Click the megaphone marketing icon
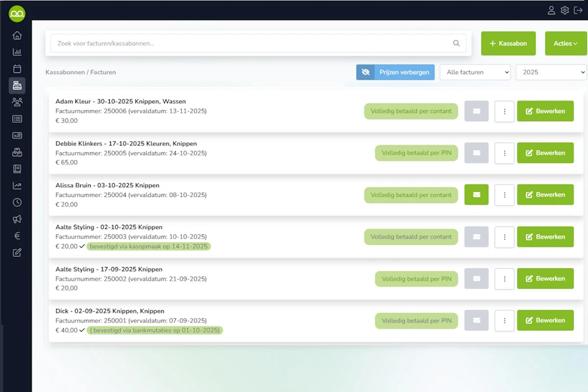Image resolution: width=588 pixels, height=392 pixels. [17, 219]
